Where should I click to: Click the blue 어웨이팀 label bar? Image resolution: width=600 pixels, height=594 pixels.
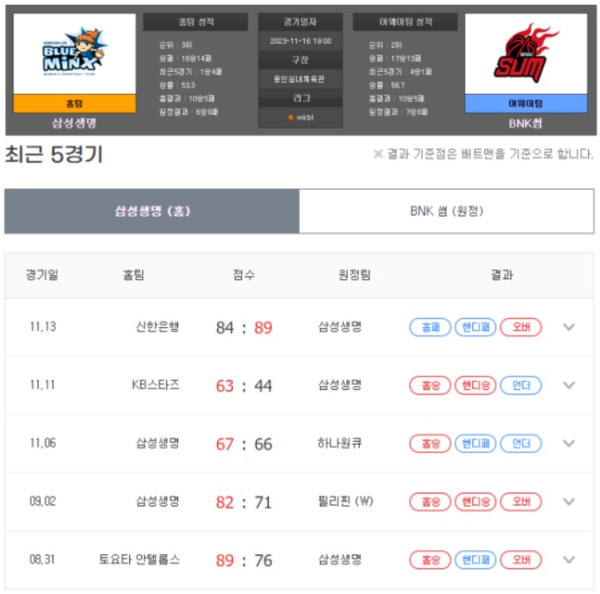pyautogui.click(x=526, y=103)
